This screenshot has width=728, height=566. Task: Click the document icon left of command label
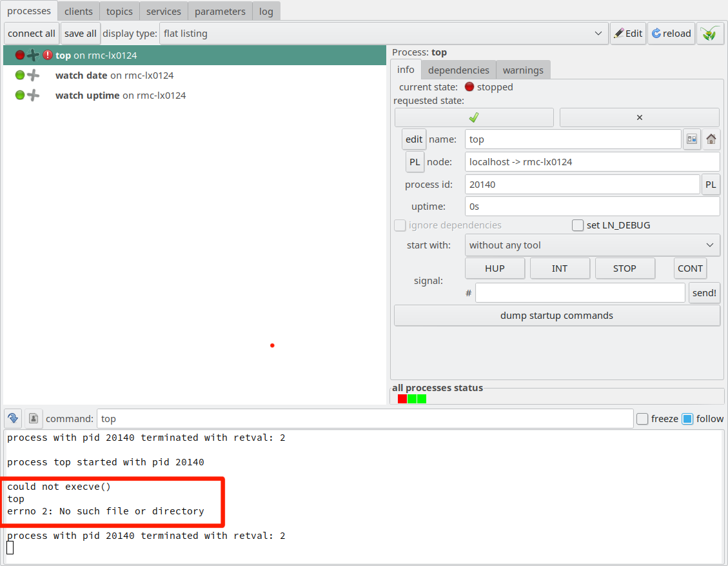click(34, 419)
